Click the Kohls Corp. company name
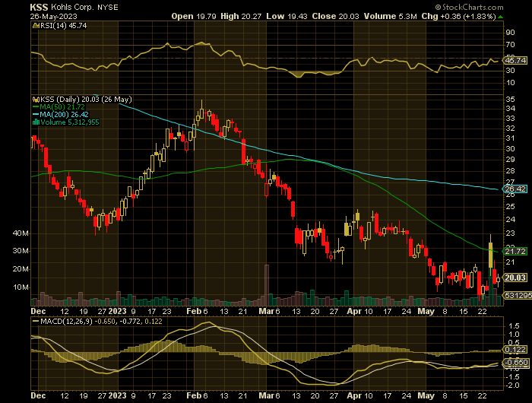Viewport: 532px width, 403px height. [x=73, y=7]
